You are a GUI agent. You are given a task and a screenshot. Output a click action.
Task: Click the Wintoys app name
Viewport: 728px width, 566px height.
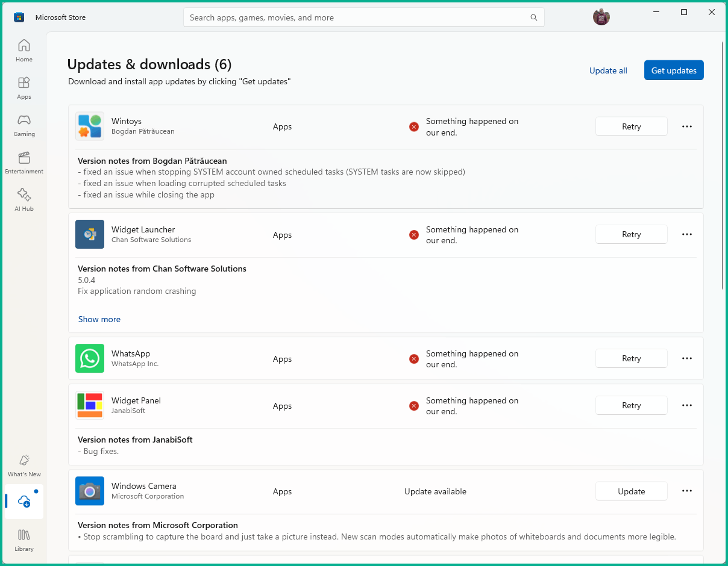pyautogui.click(x=127, y=121)
